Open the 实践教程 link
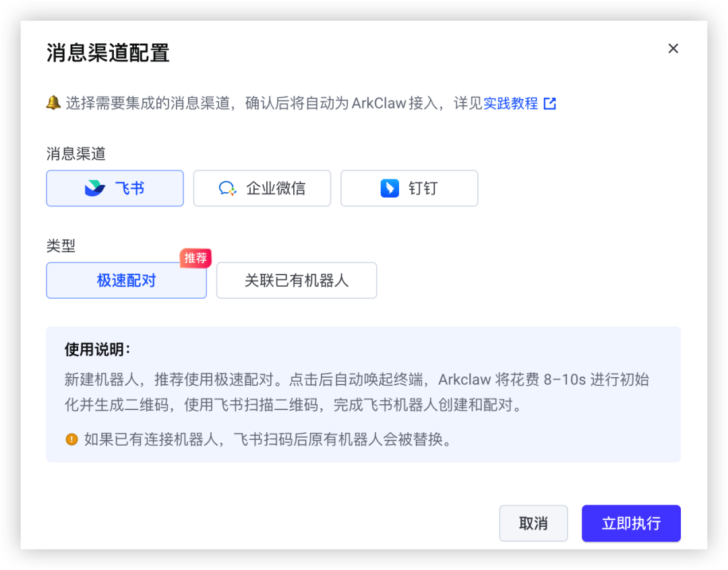 coord(510,103)
